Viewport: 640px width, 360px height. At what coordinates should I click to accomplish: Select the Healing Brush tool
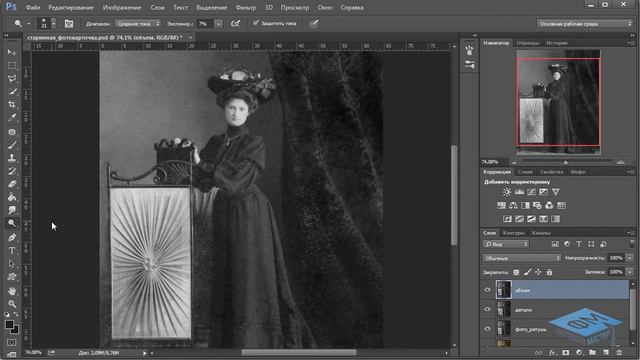point(12,132)
